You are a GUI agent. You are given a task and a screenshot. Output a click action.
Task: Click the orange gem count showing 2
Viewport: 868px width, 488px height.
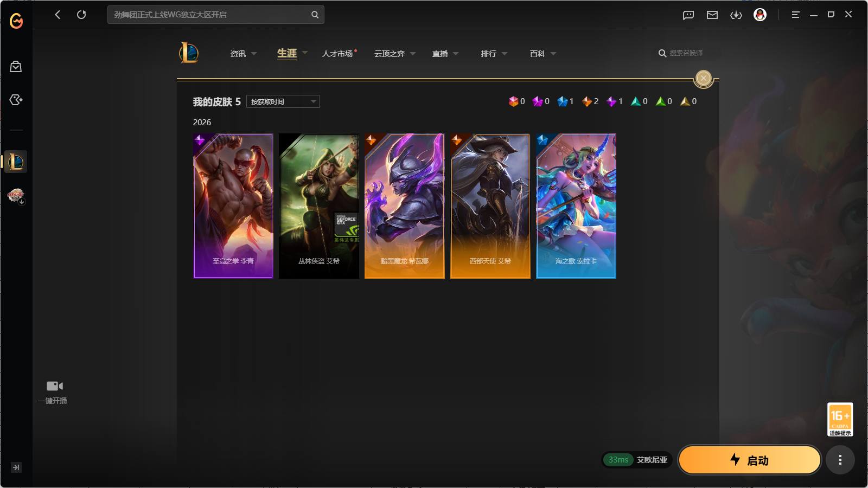coord(590,101)
